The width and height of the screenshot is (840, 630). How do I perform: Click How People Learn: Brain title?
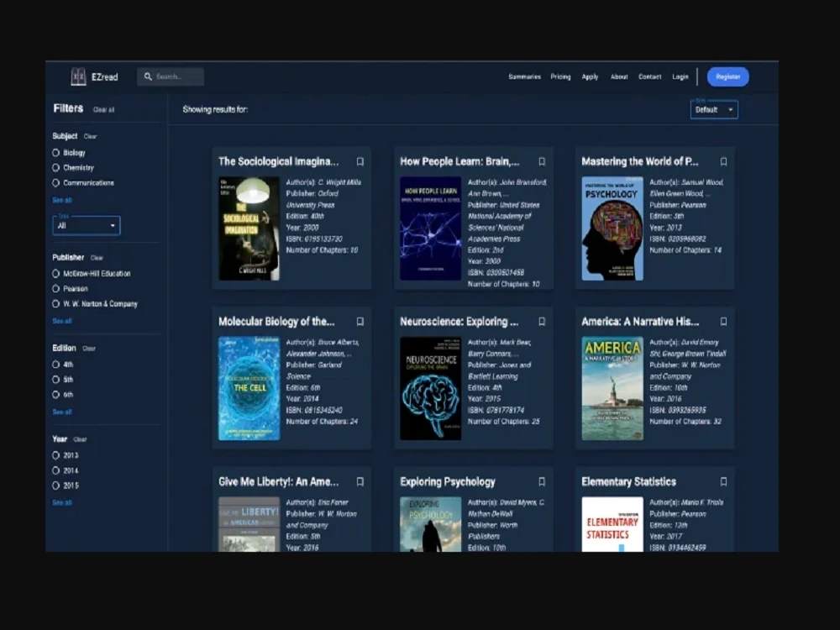pyautogui.click(x=459, y=161)
